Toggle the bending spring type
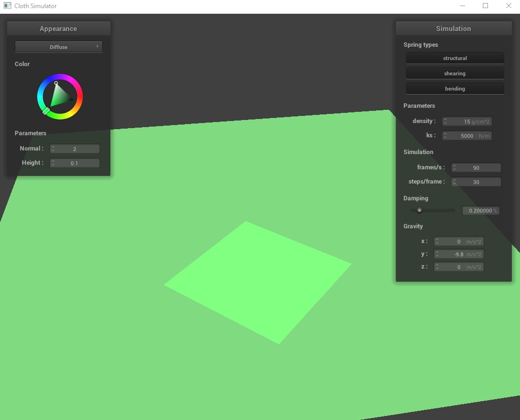 click(454, 88)
